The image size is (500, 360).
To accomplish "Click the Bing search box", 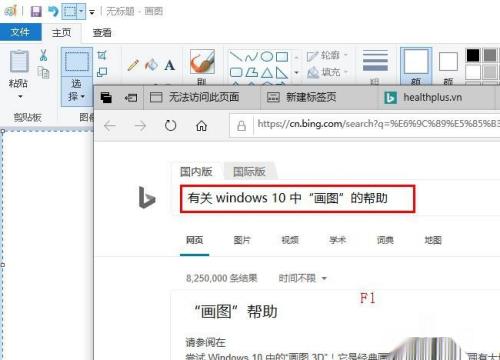I will tap(297, 199).
